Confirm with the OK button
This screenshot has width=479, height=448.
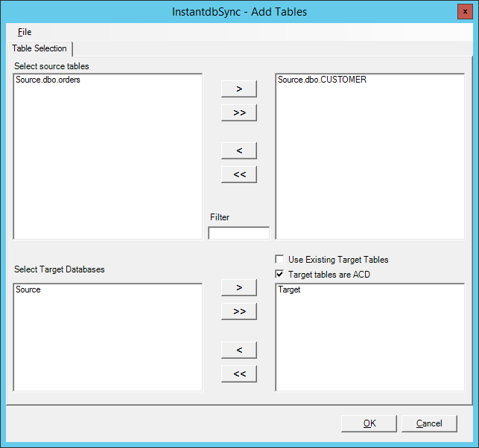[x=369, y=423]
